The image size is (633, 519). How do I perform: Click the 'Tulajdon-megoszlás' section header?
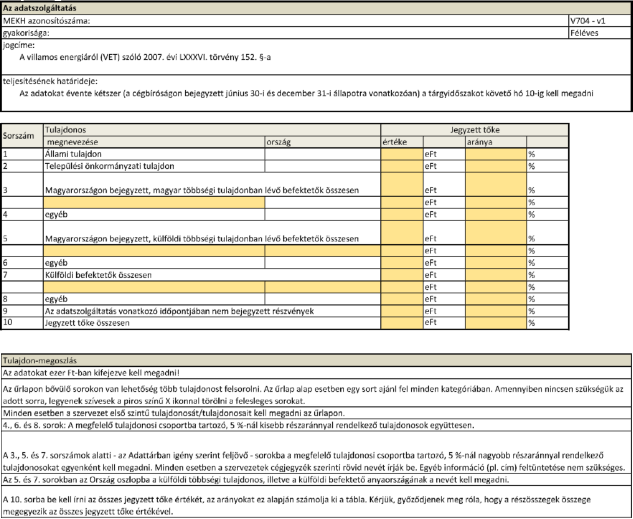(x=40, y=361)
